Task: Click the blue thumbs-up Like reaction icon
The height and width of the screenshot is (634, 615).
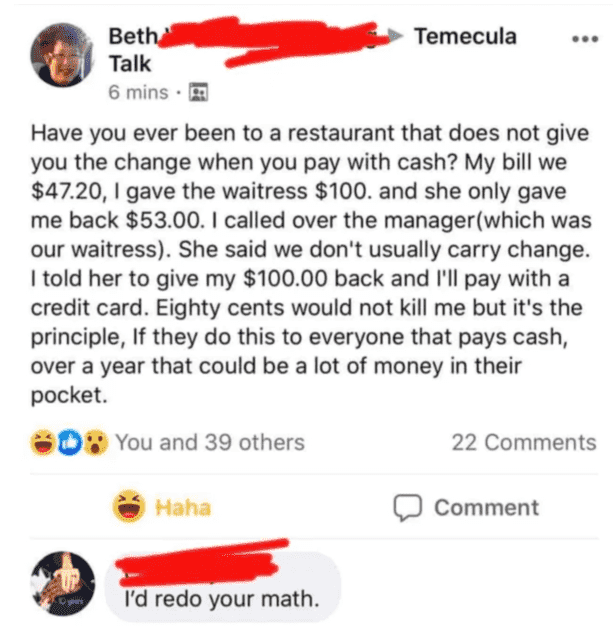Action: pos(70,443)
